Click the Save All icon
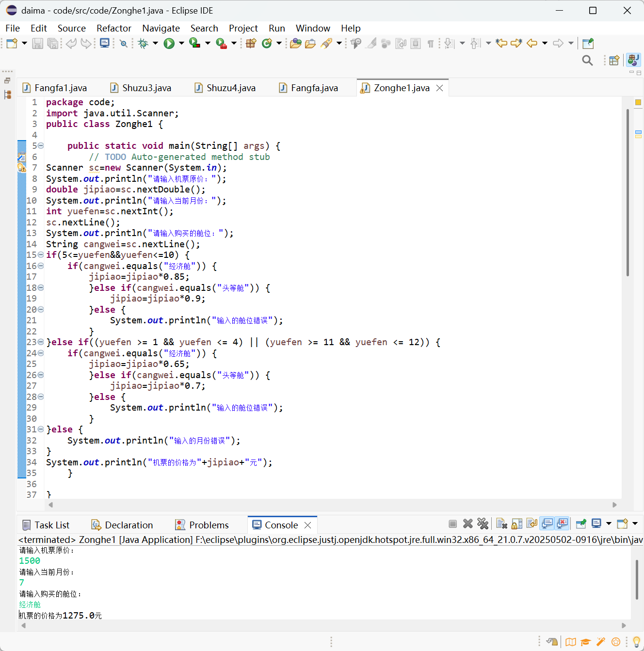Viewport: 644px width, 651px height. (x=52, y=44)
